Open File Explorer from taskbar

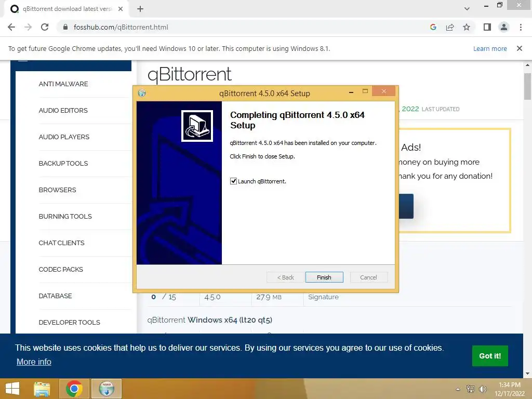click(42, 389)
